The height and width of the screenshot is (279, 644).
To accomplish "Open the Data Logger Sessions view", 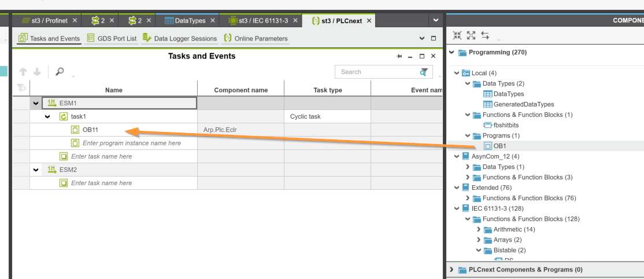I will click(180, 39).
